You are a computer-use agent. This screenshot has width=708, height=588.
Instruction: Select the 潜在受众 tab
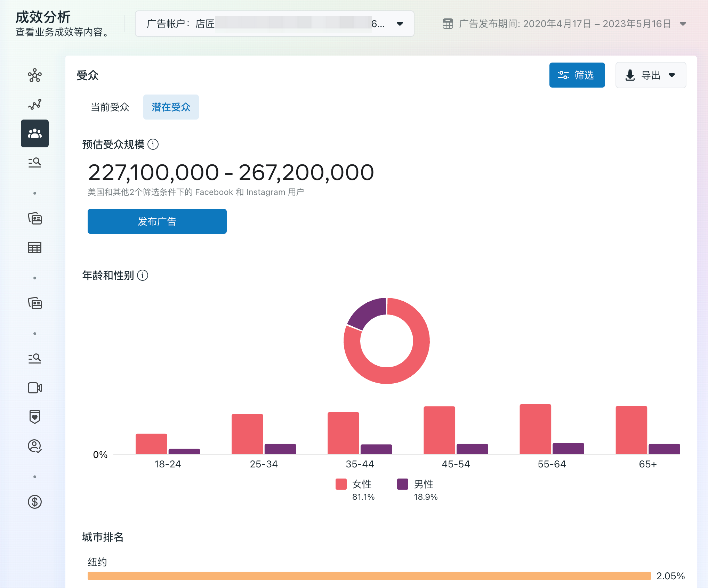(171, 107)
